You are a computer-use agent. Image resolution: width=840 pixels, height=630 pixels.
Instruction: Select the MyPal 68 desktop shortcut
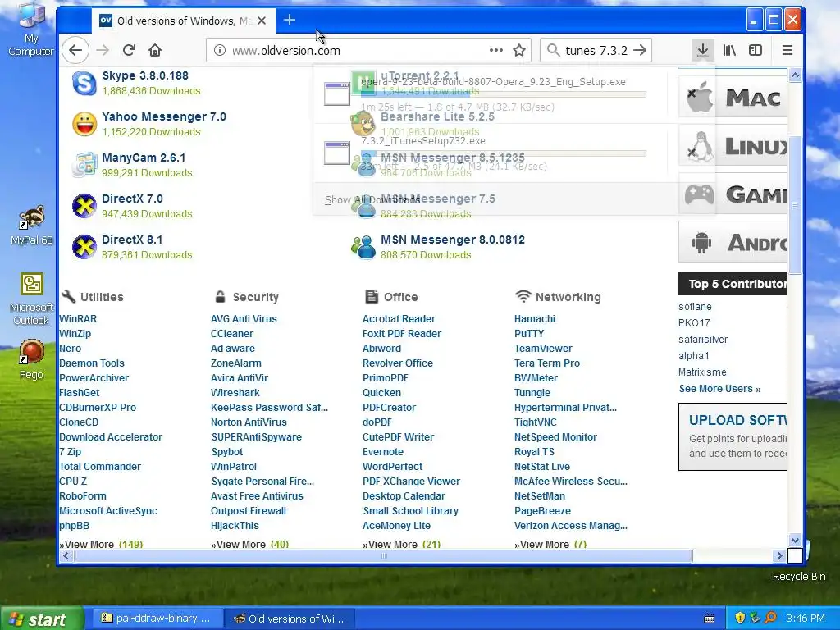click(x=31, y=226)
